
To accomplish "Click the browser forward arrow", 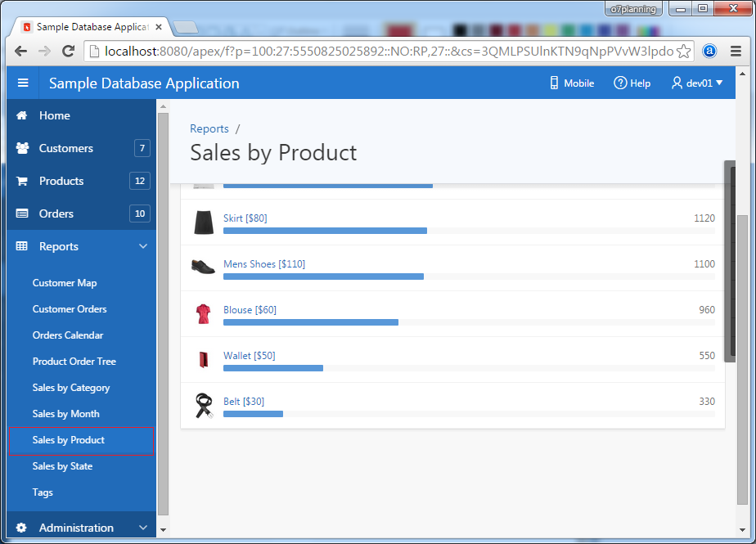I will (x=44, y=51).
